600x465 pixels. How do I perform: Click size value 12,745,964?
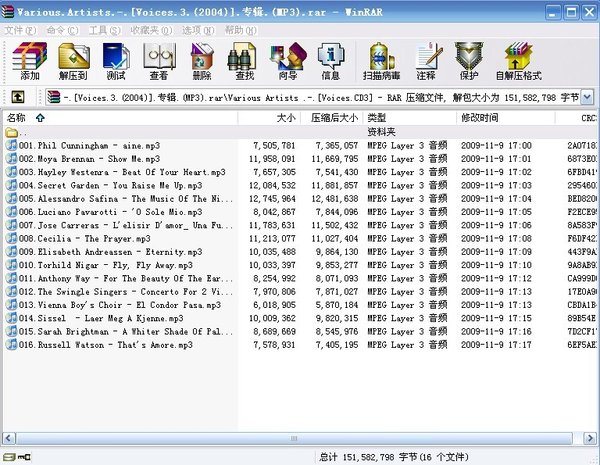[272, 199]
